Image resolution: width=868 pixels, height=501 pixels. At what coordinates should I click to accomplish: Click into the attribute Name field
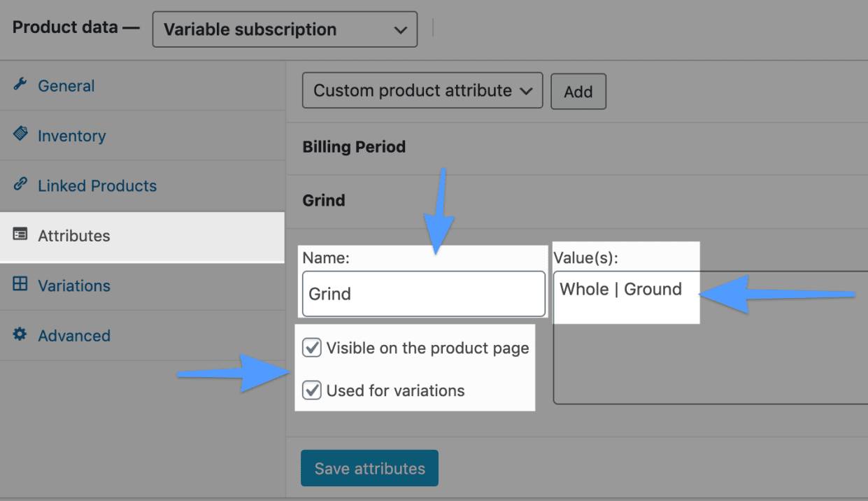point(423,294)
